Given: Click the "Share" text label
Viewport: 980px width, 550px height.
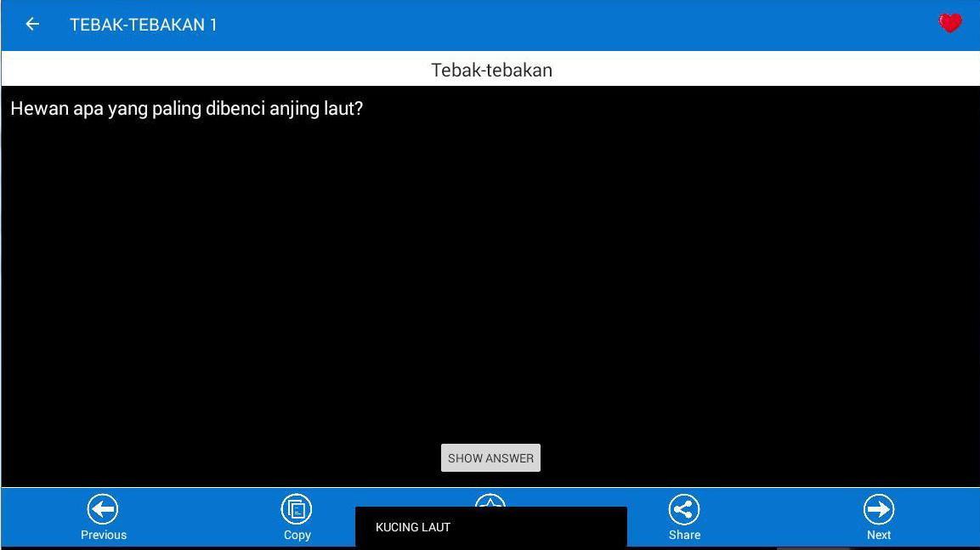Looking at the screenshot, I should 684,535.
